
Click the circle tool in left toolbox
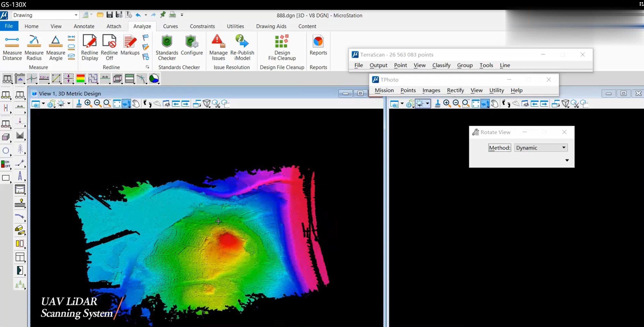click(6, 151)
